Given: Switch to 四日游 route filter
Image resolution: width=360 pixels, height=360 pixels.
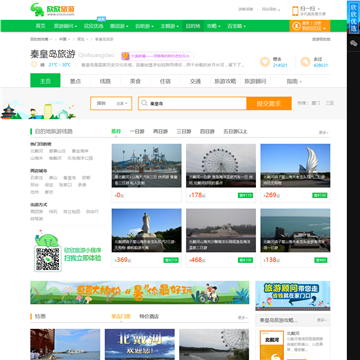Looking at the screenshot, I should click(207, 132).
